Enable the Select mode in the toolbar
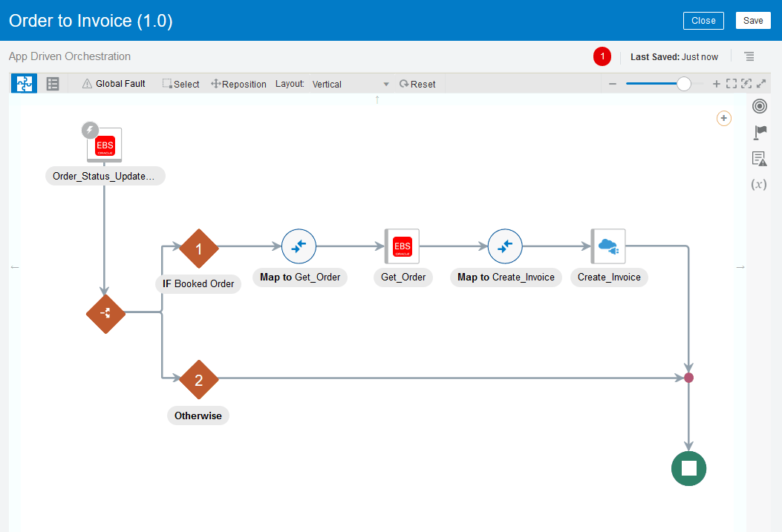The image size is (782, 532). tap(180, 83)
